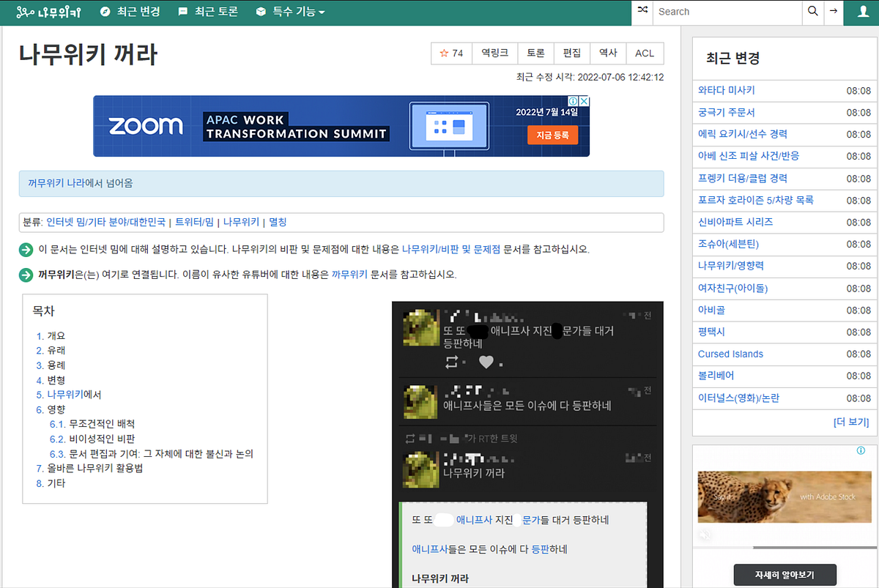
Task: Click the 역링크 tab button
Action: pyautogui.click(x=494, y=53)
